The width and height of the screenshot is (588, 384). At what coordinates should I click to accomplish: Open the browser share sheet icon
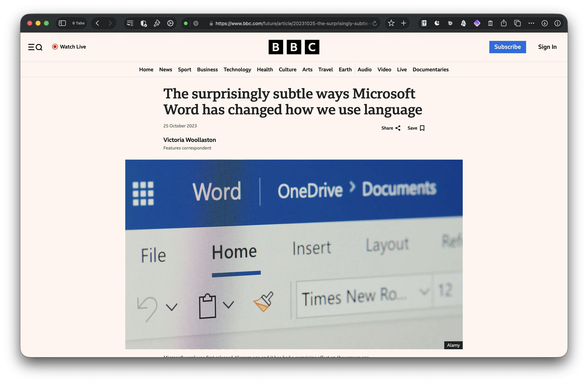click(504, 23)
